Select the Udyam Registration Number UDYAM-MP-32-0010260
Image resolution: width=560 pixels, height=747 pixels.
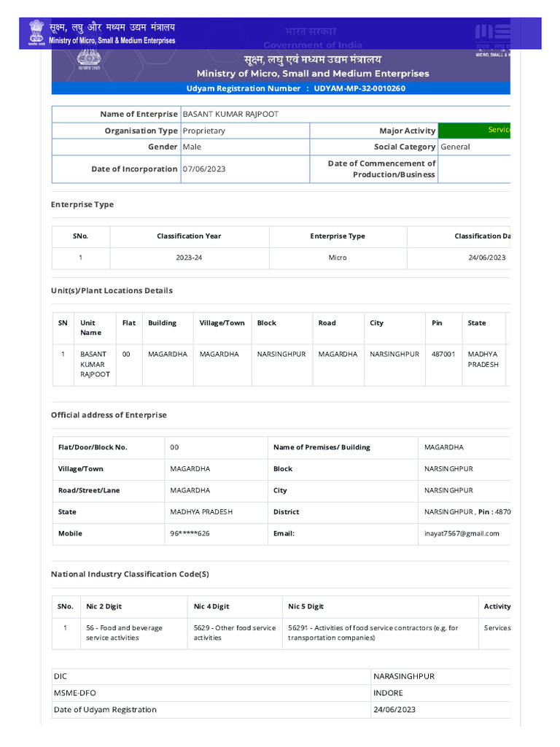coord(359,88)
